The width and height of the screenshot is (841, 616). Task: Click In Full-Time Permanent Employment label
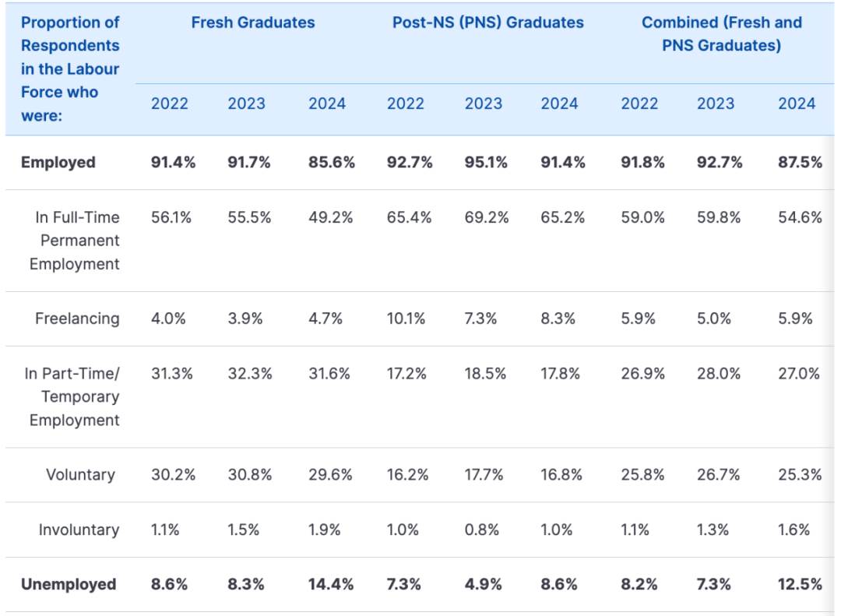pyautogui.click(x=75, y=241)
